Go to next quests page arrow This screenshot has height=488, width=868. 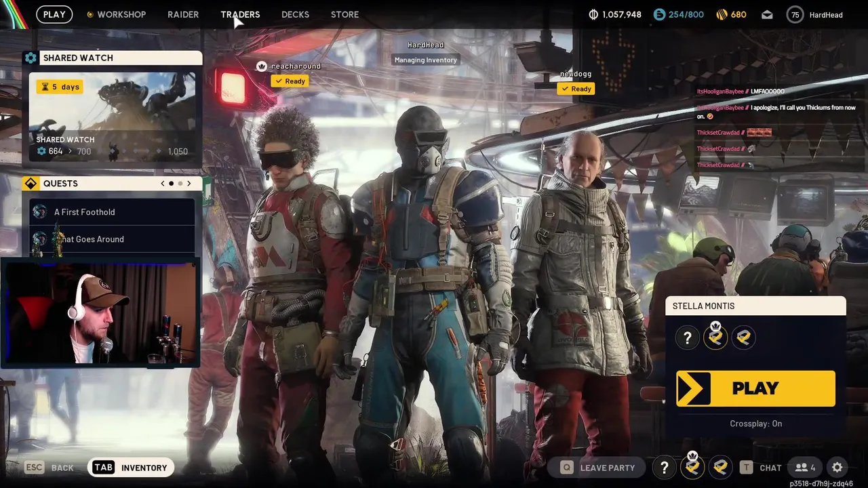coord(189,184)
